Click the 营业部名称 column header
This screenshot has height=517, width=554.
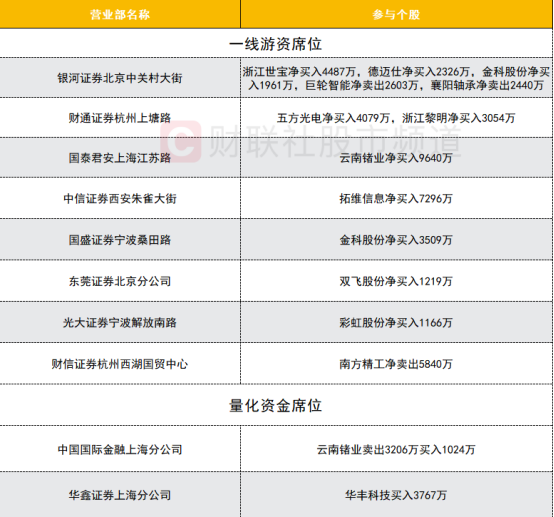coord(120,14)
